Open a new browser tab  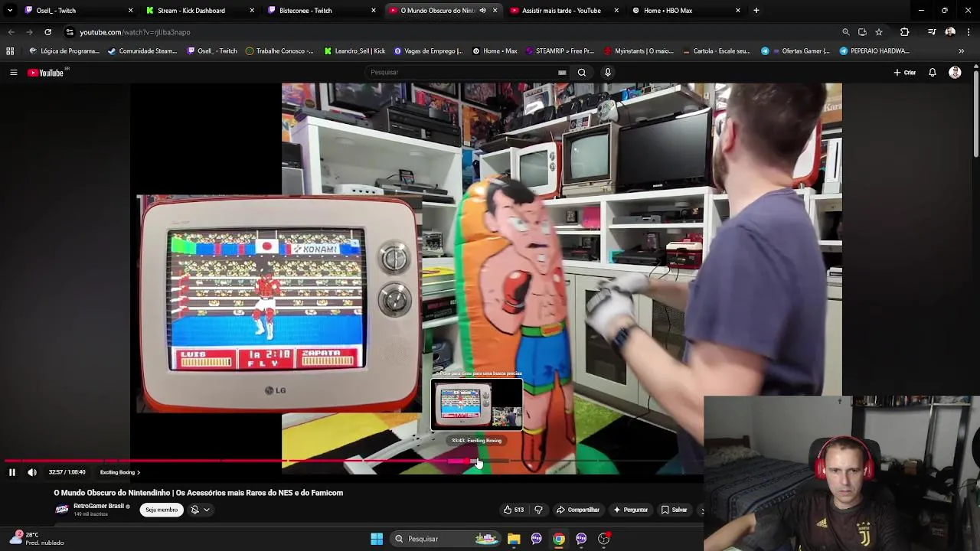(x=756, y=11)
